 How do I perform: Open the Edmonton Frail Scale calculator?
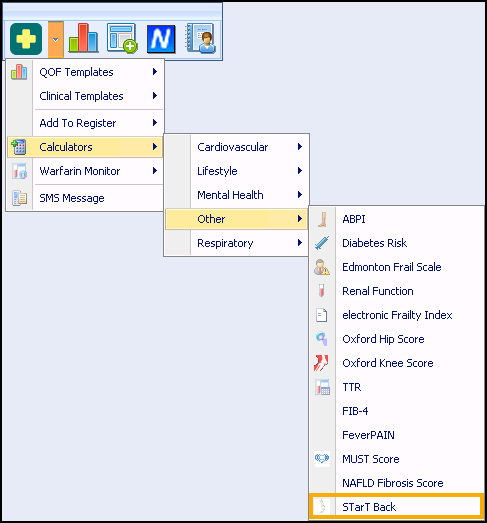pyautogui.click(x=396, y=267)
